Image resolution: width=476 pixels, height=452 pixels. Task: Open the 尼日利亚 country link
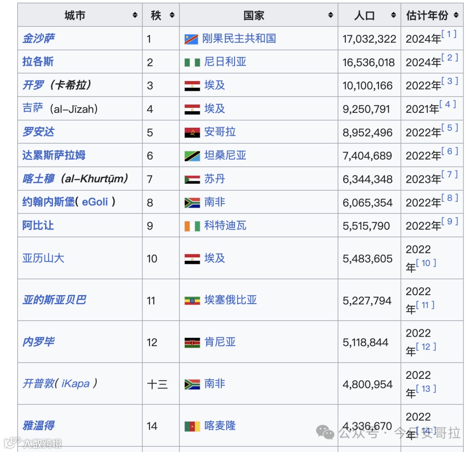click(x=225, y=62)
